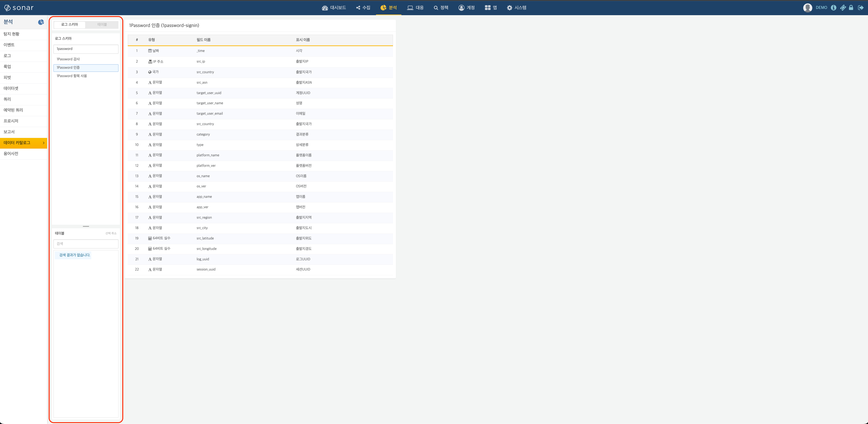This screenshot has height=424, width=868.
Task: Go to 피벗 in sidebar
Action: (x=24, y=77)
